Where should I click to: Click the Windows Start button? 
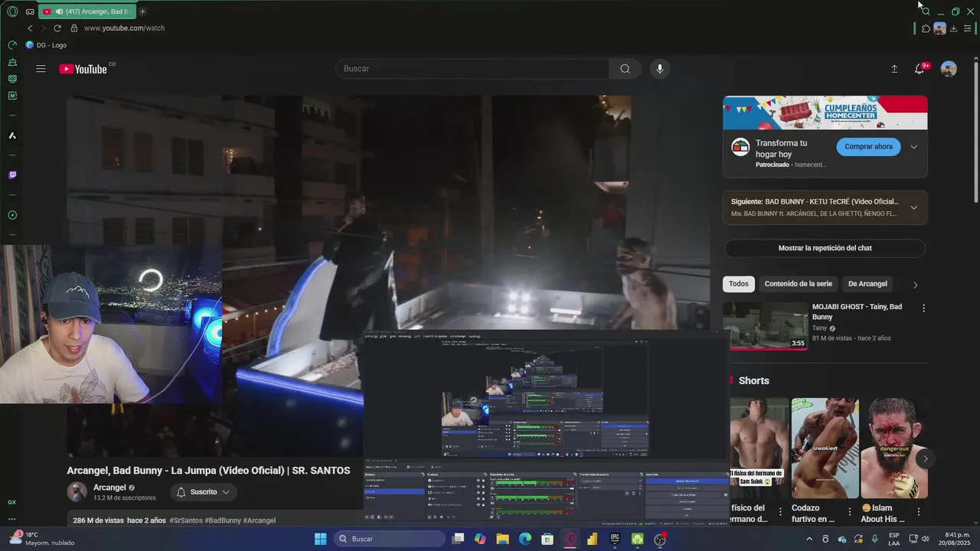tap(320, 540)
